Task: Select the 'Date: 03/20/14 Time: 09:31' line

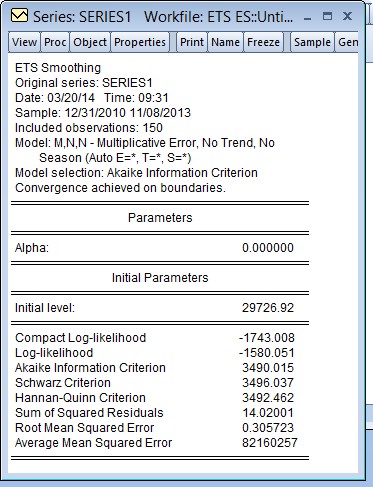Action: 92,98
